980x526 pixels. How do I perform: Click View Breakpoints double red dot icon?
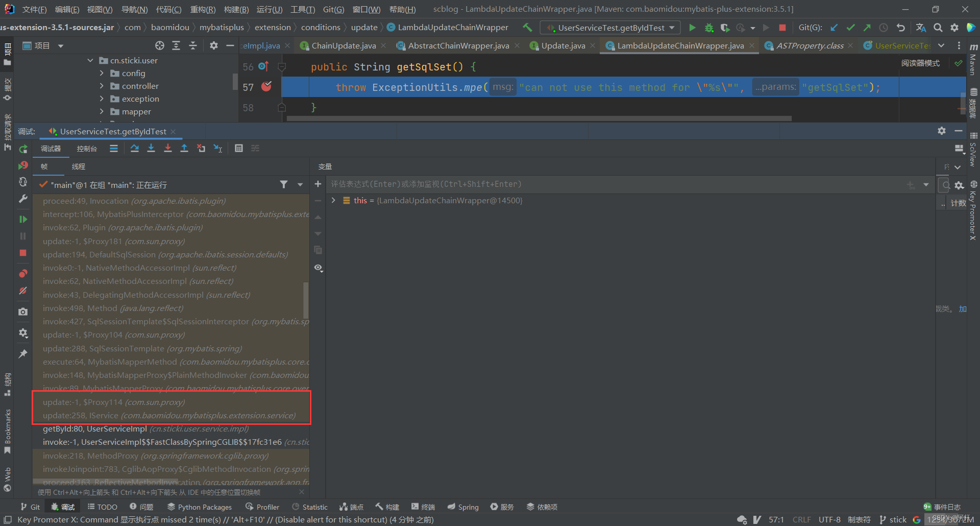point(23,274)
